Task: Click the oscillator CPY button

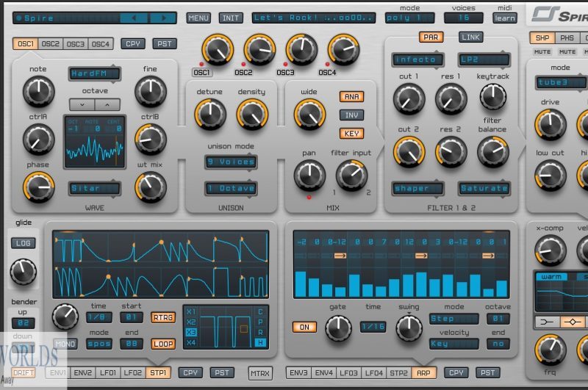Action: tap(133, 44)
